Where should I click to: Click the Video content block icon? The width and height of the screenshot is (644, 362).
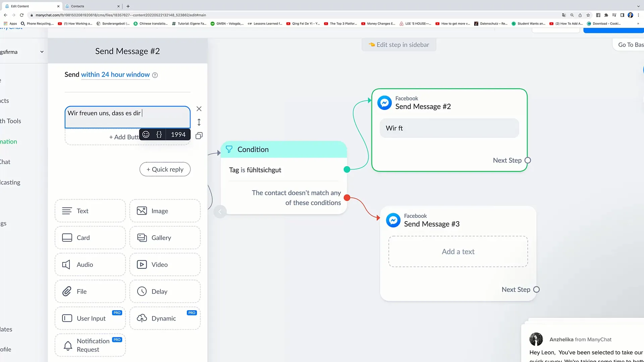142,264
